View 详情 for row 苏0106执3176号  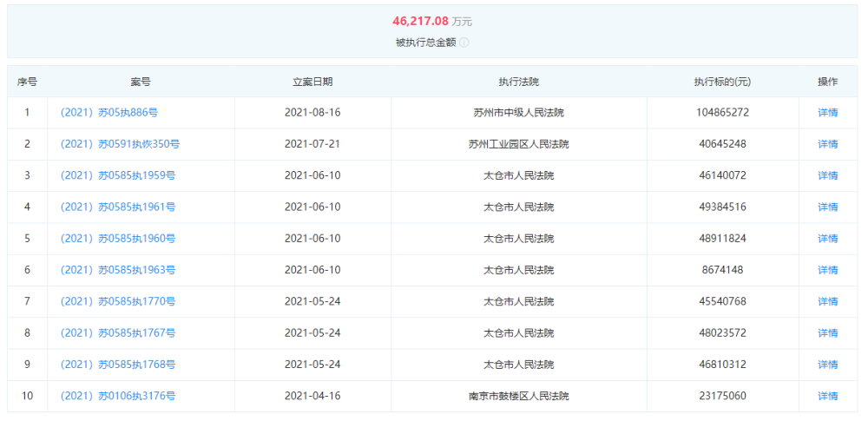point(827,397)
